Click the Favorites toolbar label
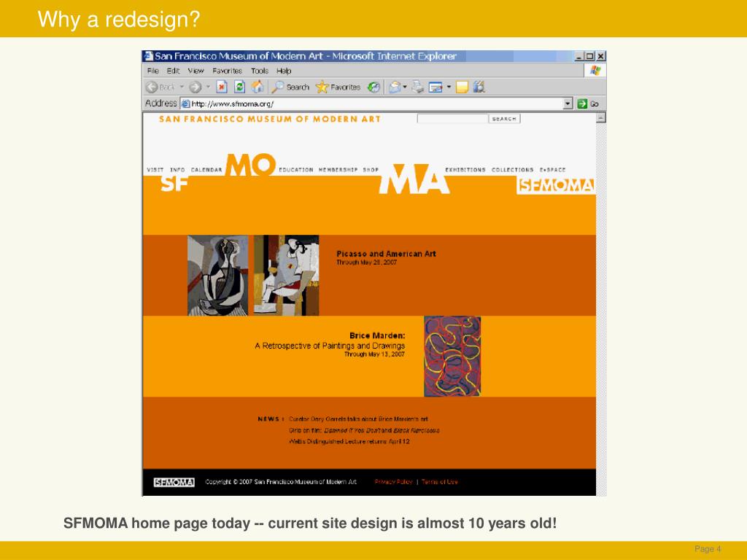Image resolution: width=747 pixels, height=560 pixels. pos(345,87)
